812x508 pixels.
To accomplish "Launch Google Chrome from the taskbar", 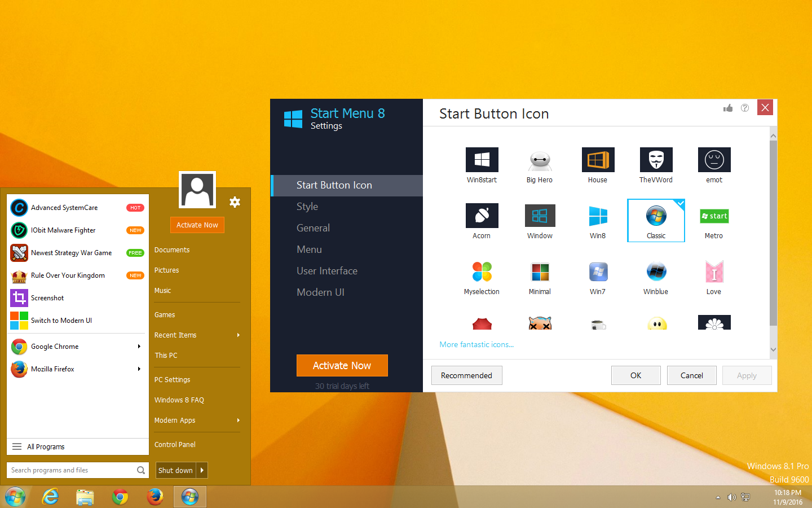I will pos(120,497).
